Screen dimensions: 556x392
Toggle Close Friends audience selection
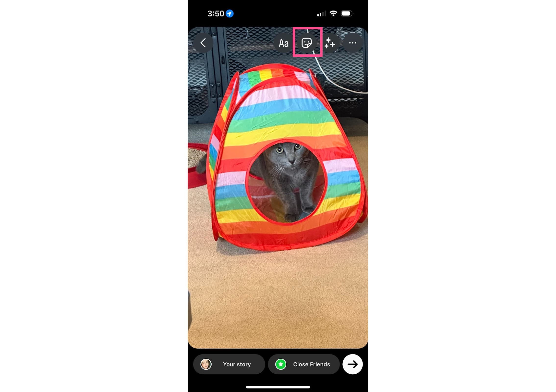[303, 364]
